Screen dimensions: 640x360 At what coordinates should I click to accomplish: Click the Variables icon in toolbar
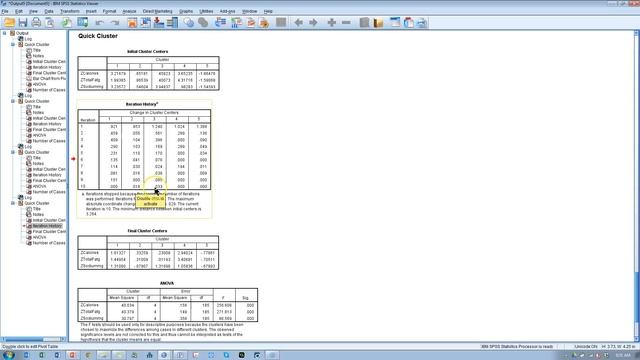[172, 22]
